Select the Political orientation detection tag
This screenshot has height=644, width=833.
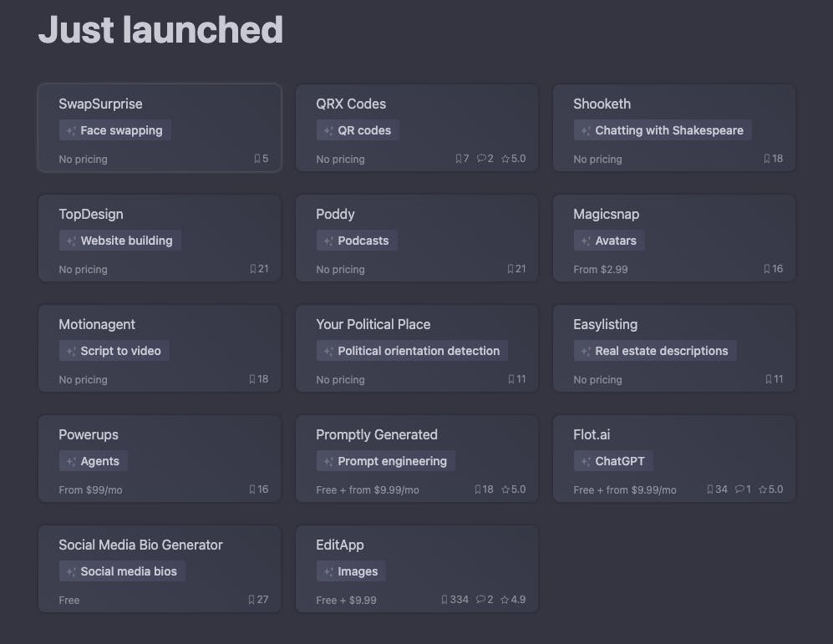412,351
